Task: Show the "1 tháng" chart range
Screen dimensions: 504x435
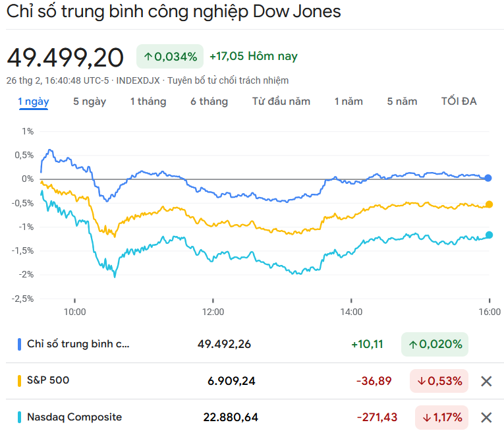Action: (x=148, y=101)
